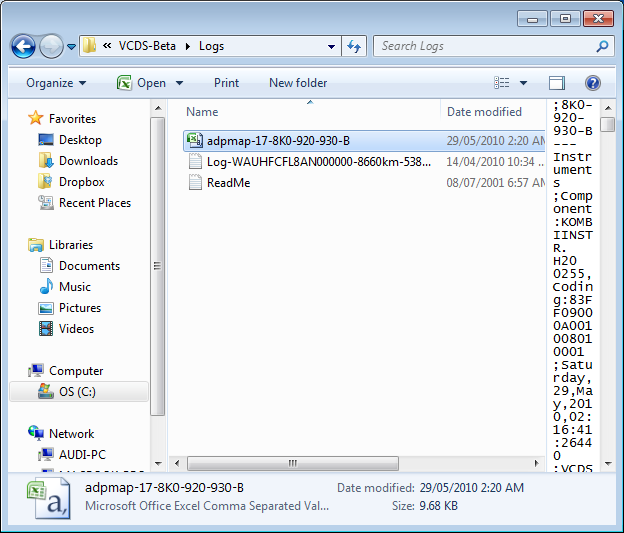This screenshot has height=533, width=624.
Task: Open the Dropbox folder in Favorites
Action: [x=81, y=182]
